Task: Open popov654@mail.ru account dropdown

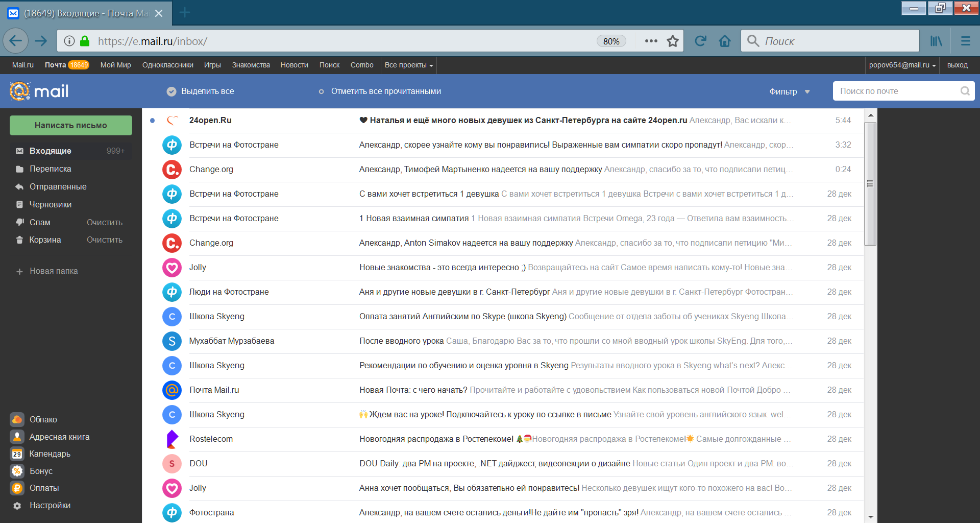Action: (x=902, y=65)
